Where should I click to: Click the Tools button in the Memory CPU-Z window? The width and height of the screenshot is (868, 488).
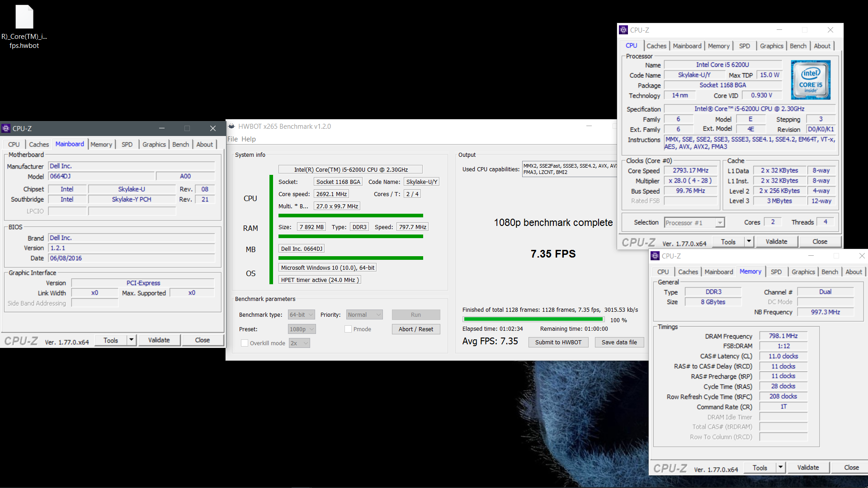(760, 467)
